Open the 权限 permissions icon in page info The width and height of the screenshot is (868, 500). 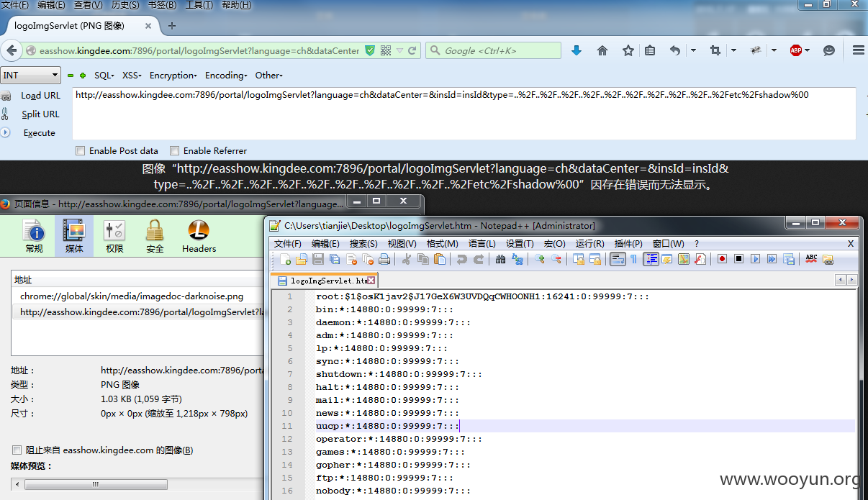pos(114,237)
